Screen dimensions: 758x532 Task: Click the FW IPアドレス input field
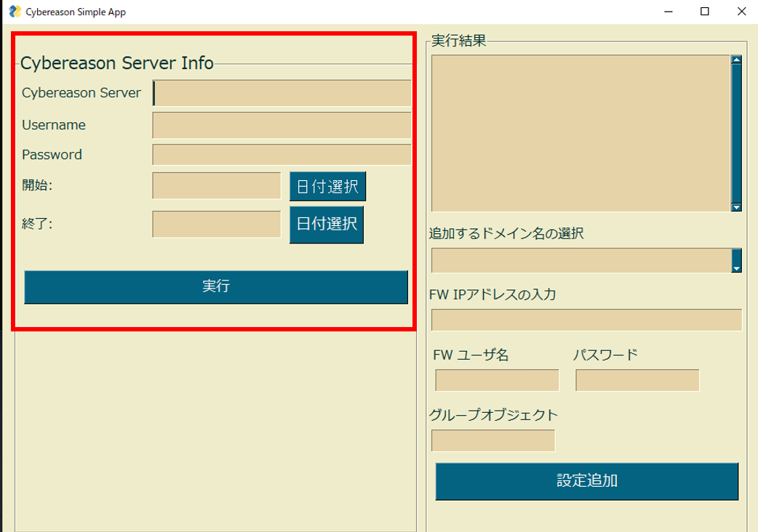(586, 320)
